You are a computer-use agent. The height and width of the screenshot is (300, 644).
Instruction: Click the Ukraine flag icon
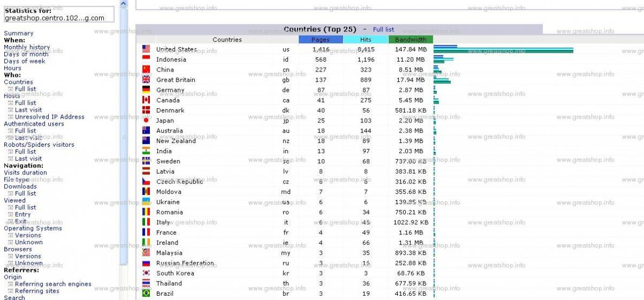pyautogui.click(x=146, y=202)
